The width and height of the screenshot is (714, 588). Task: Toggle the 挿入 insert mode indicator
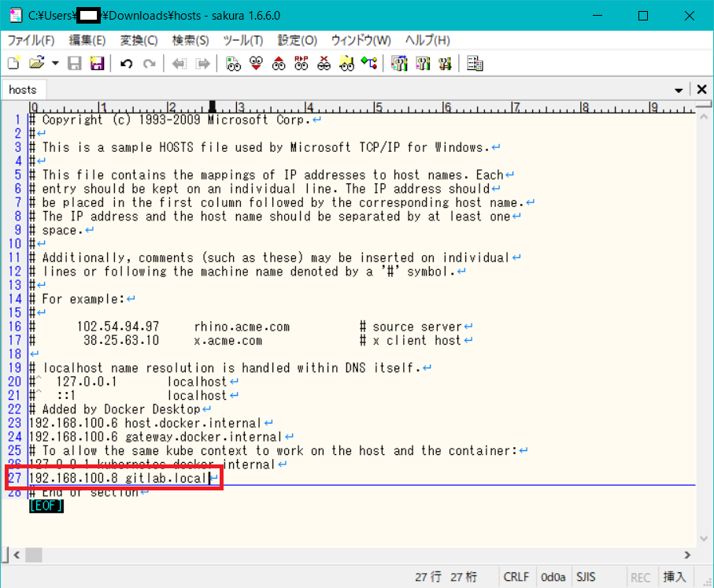pos(675,577)
